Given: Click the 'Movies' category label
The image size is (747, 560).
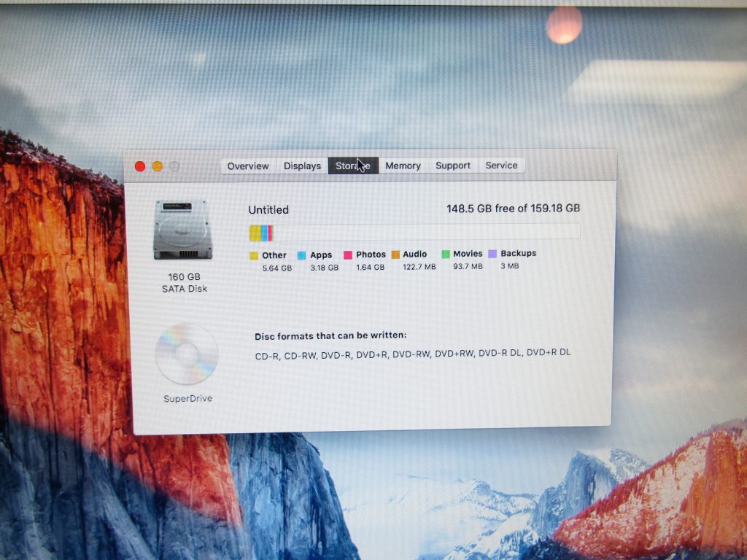Looking at the screenshot, I should pyautogui.click(x=468, y=253).
